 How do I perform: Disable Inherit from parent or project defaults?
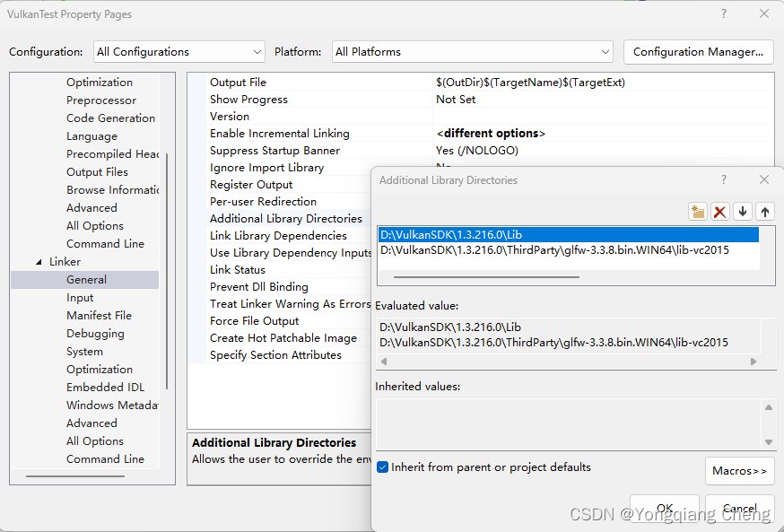[382, 467]
